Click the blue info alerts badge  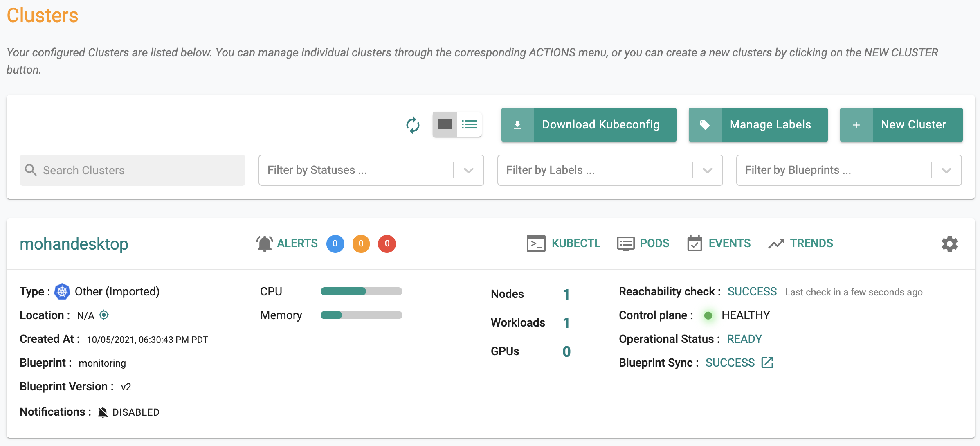pos(335,244)
